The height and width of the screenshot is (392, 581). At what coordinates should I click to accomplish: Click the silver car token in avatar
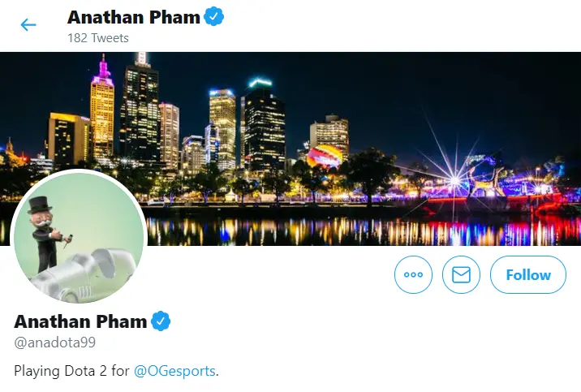point(84,274)
